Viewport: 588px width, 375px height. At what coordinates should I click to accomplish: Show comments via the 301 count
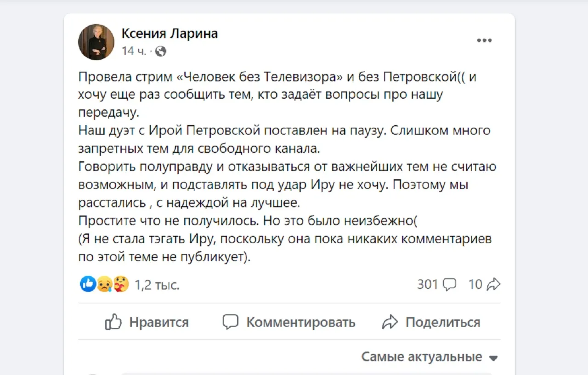click(427, 285)
